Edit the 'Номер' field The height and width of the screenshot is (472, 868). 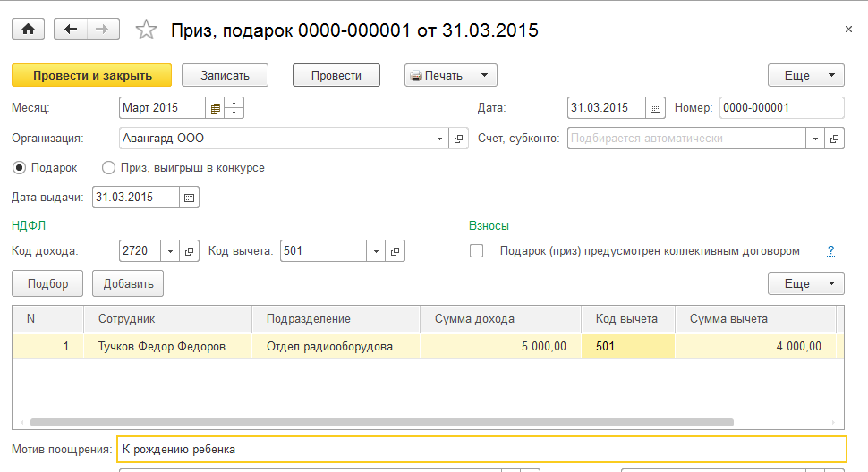click(781, 108)
